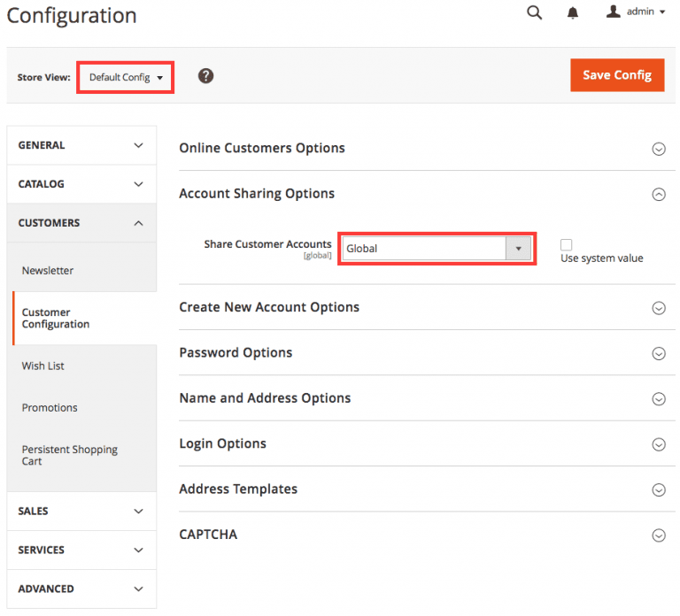Click the Save Config button
The image size is (680, 616).
click(x=617, y=75)
